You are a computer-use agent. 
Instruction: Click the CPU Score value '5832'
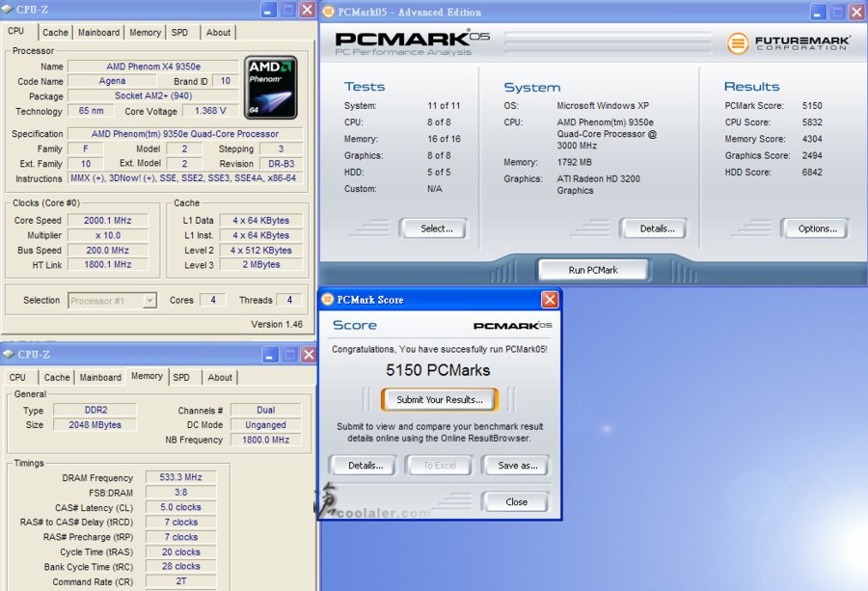812,122
